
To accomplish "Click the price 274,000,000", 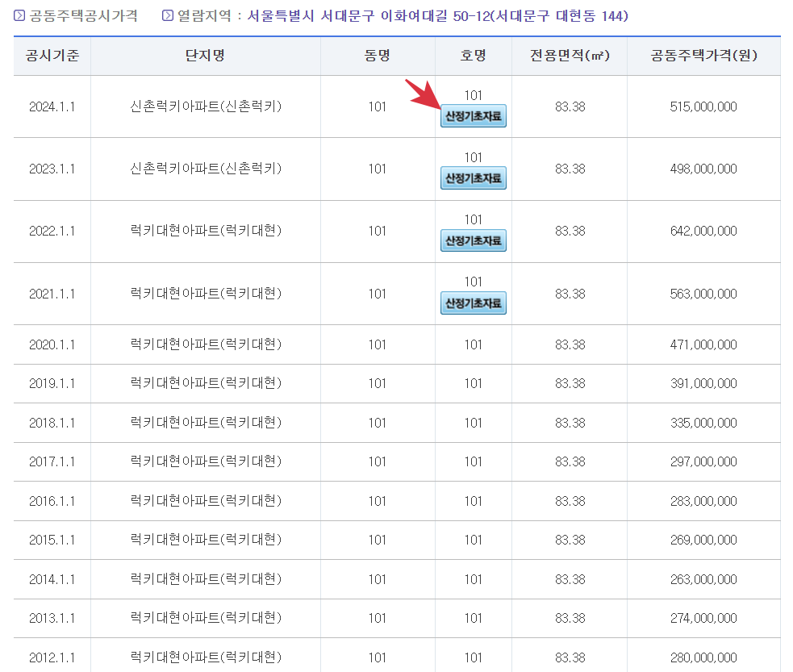I will (x=703, y=619).
